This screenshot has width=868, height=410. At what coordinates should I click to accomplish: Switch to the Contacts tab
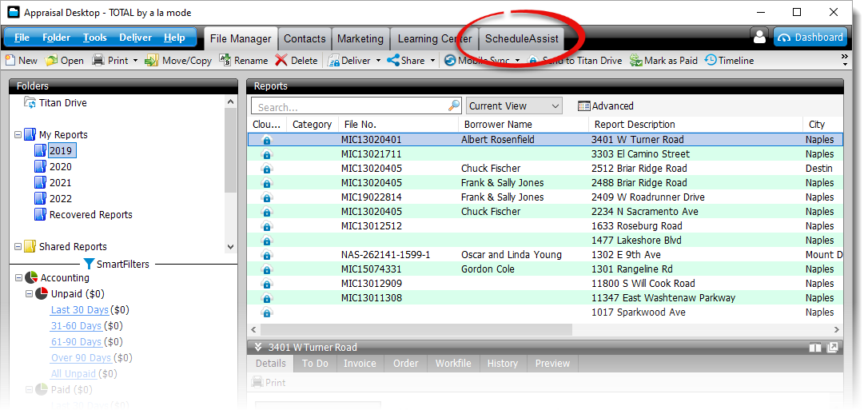305,38
